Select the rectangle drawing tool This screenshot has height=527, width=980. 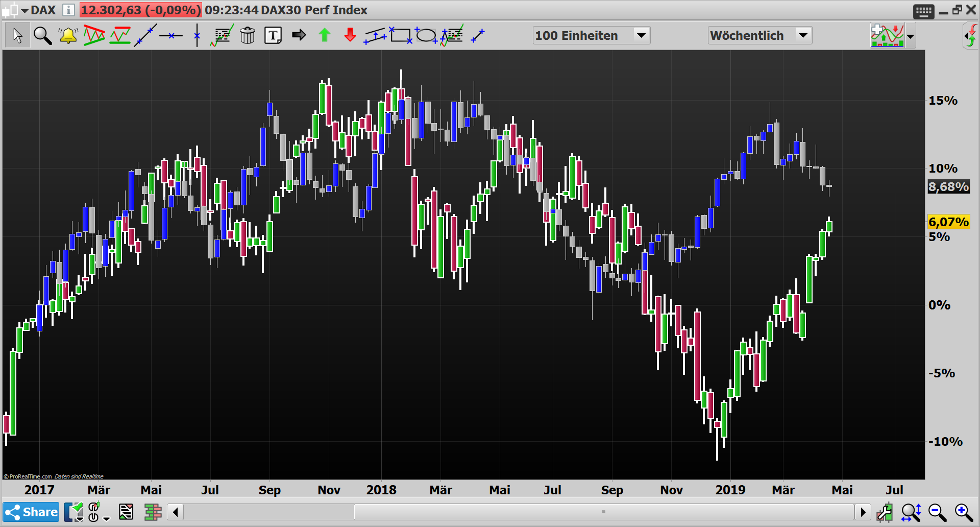pyautogui.click(x=402, y=35)
